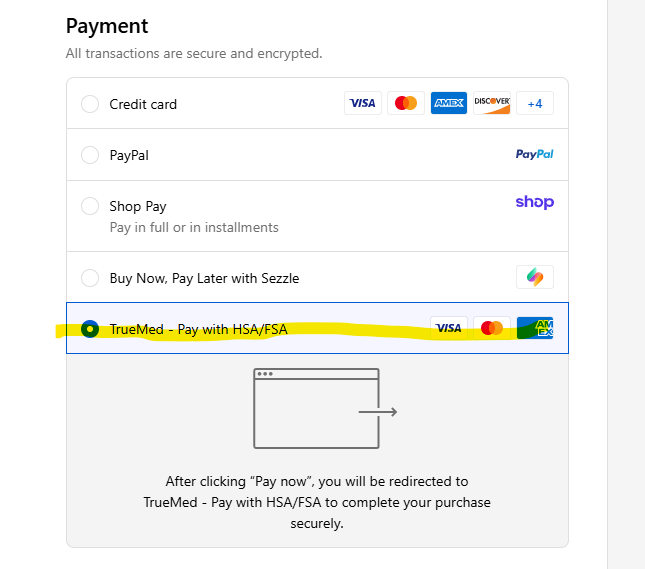Click the Amex icon in TrueMed row
The width and height of the screenshot is (645, 569).
pyautogui.click(x=535, y=328)
